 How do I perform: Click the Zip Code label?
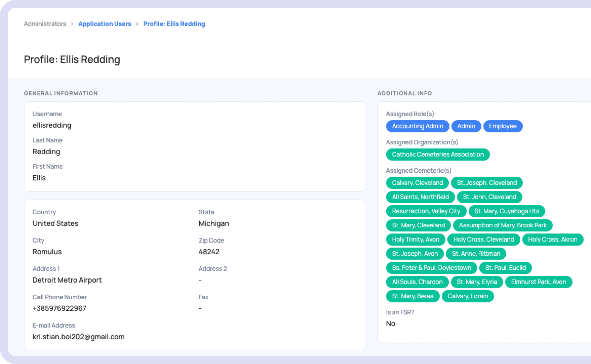211,240
